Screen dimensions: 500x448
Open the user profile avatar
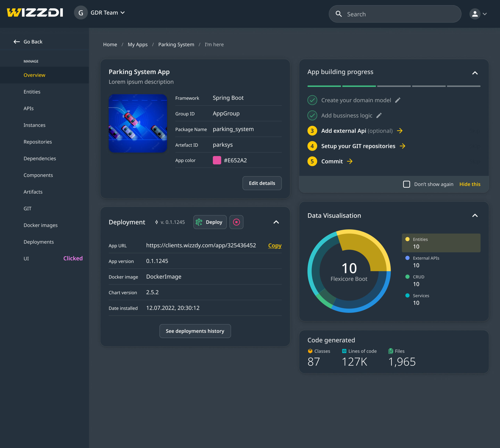point(475,14)
